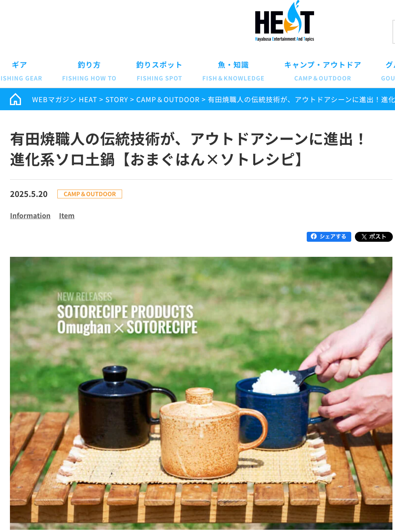This screenshot has height=532, width=395.
Task: Click the article hero image of mugs
Action: click(x=201, y=393)
